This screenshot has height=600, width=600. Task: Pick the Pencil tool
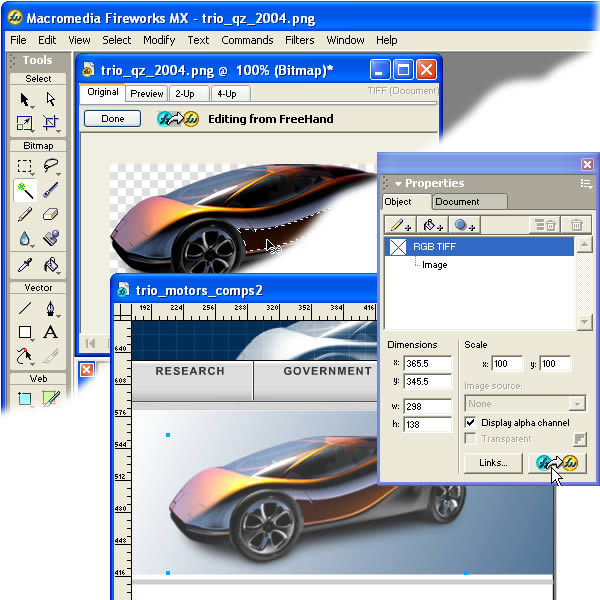pos(25,215)
